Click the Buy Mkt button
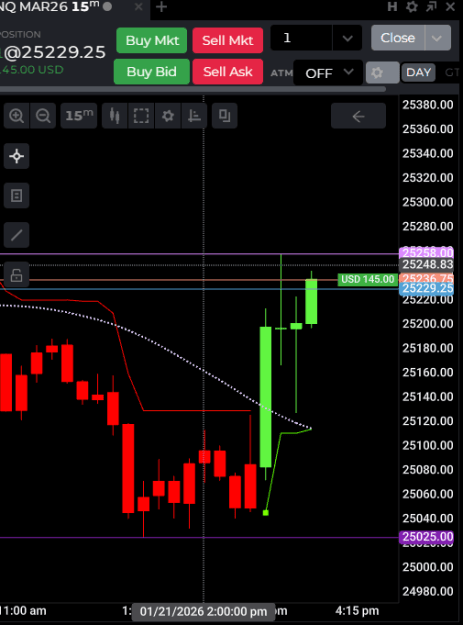Image resolution: width=463 pixels, height=625 pixels. [152, 40]
